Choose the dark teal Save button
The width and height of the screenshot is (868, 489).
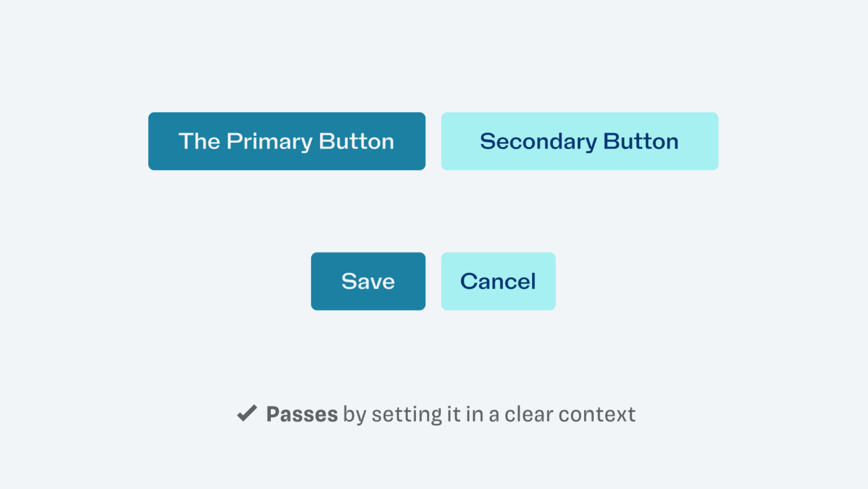tap(368, 281)
